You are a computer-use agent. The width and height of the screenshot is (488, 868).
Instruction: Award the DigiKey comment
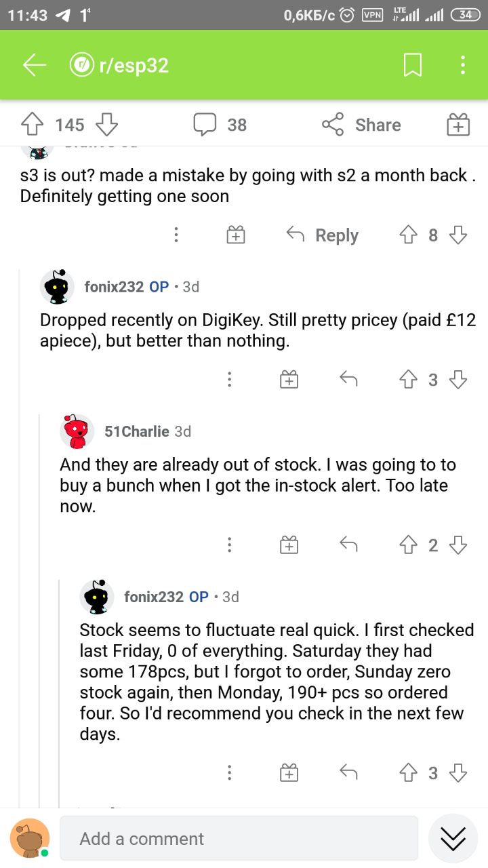(x=289, y=380)
